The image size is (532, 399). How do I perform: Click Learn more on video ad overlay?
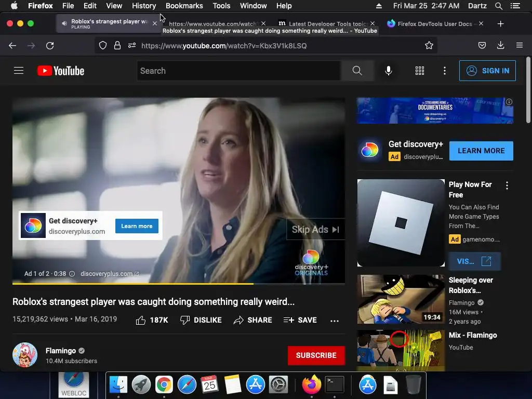[137, 226]
